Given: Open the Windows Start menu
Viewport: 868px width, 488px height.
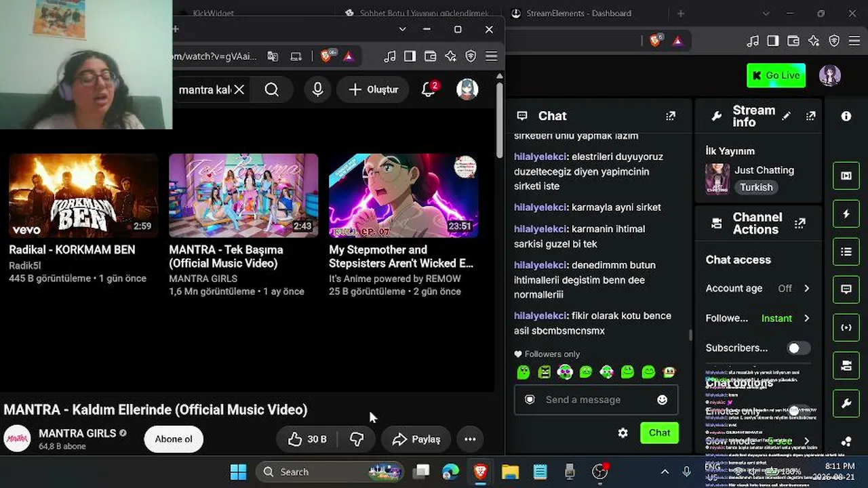Looking at the screenshot, I should [x=238, y=472].
